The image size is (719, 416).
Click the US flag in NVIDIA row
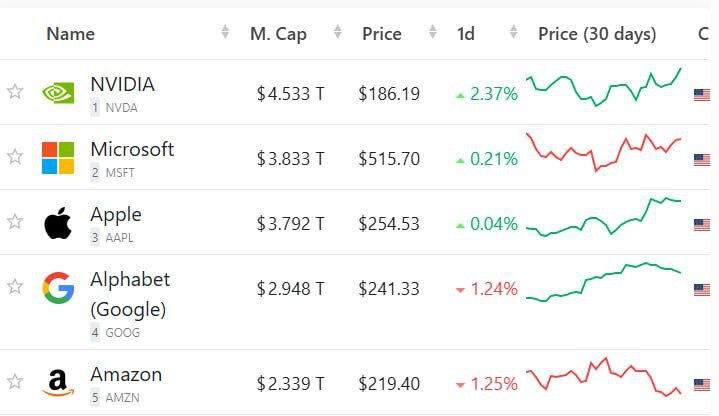[702, 95]
